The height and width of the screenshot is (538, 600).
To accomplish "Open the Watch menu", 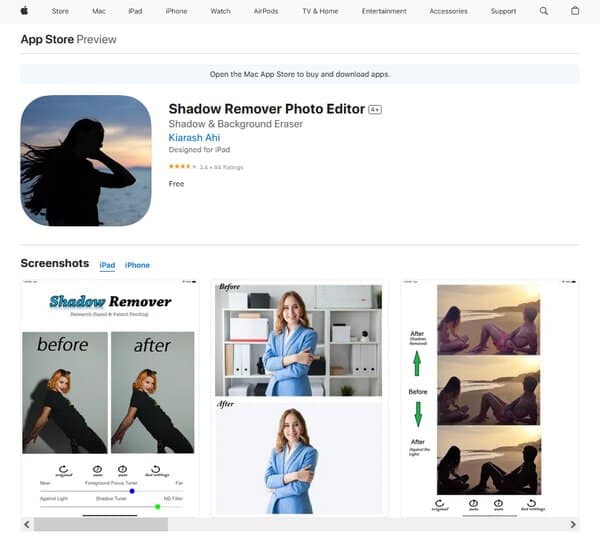I will click(220, 11).
